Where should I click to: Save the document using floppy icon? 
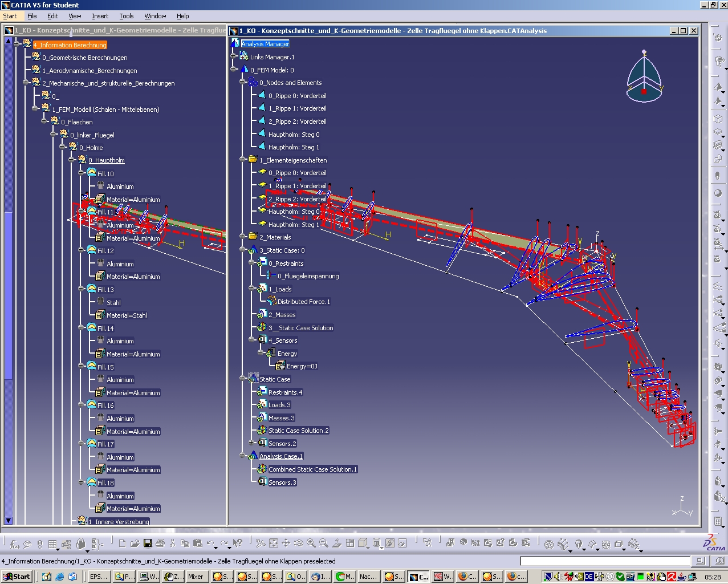point(147,544)
